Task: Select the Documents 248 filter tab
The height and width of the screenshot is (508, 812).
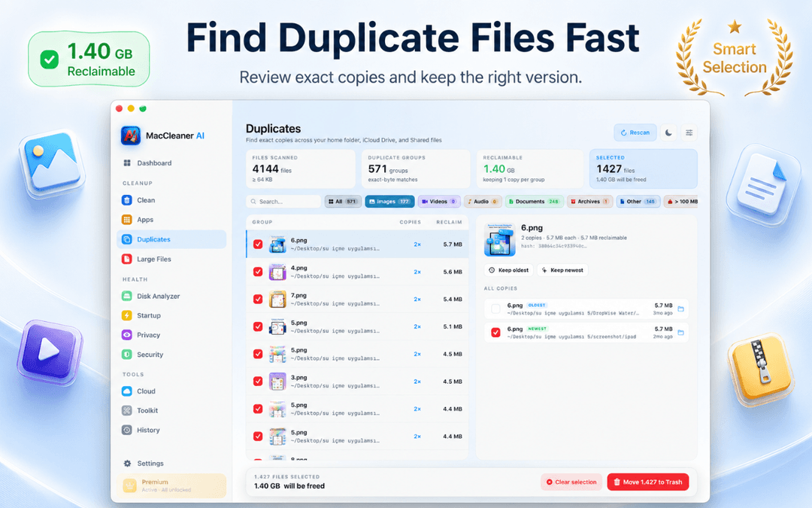Action: click(534, 202)
